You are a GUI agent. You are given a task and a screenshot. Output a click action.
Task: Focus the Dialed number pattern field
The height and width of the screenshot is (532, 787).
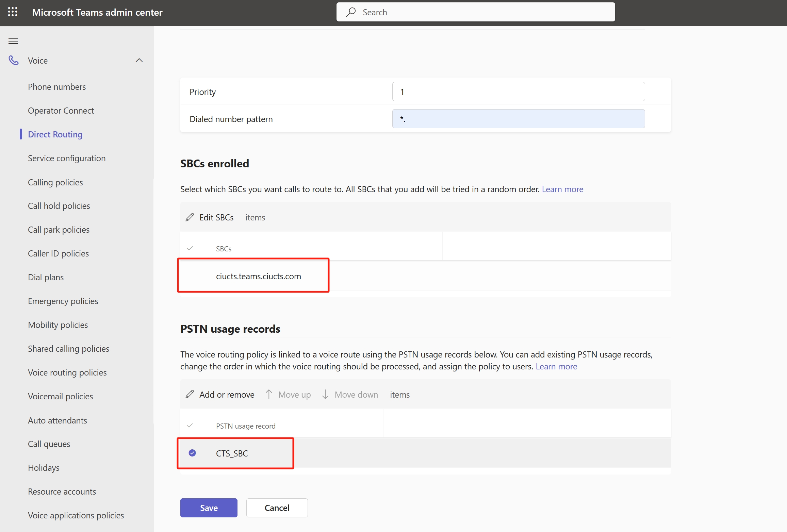(x=519, y=119)
